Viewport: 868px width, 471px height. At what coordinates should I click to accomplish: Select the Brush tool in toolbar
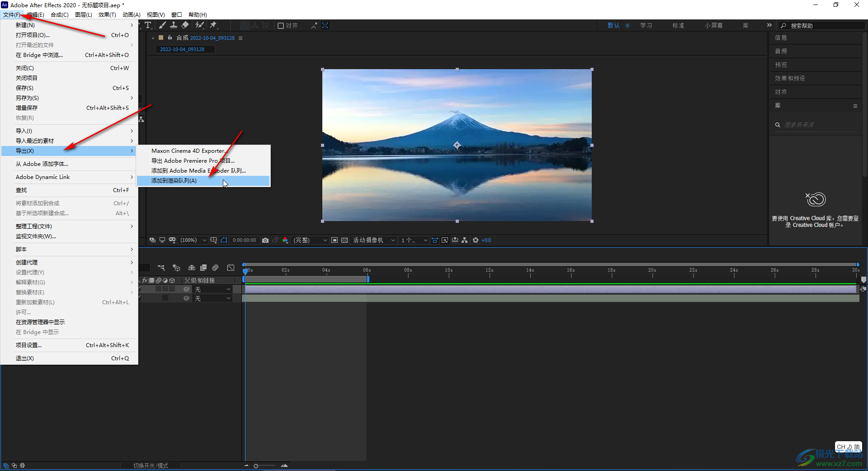tap(162, 25)
